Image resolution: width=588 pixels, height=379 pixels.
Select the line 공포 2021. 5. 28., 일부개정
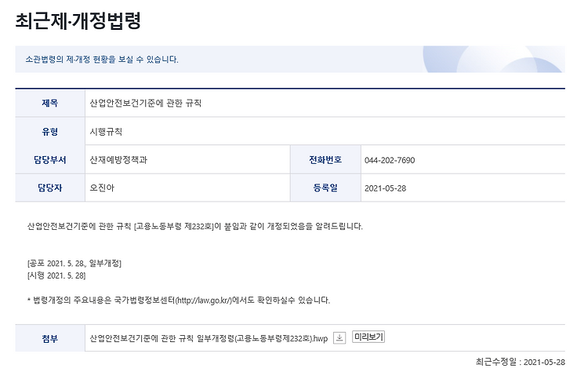pyautogui.click(x=74, y=264)
